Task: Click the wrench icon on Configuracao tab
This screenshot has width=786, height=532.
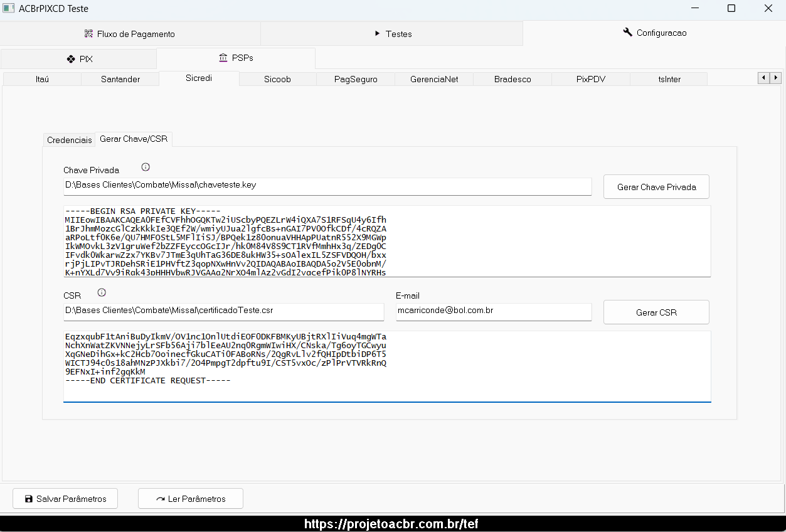Action: coord(627,32)
